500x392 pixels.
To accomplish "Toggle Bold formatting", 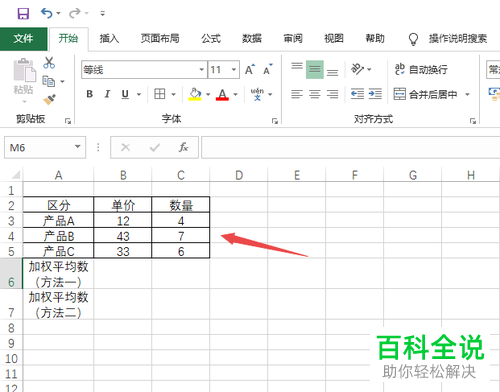I will pos(89,94).
